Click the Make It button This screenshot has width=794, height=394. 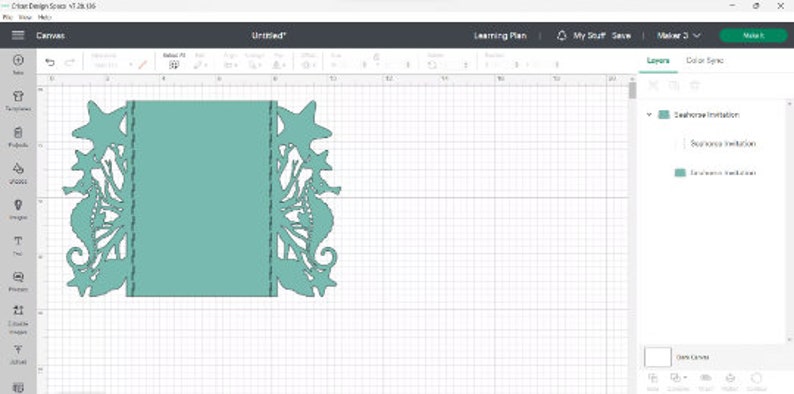pos(753,35)
